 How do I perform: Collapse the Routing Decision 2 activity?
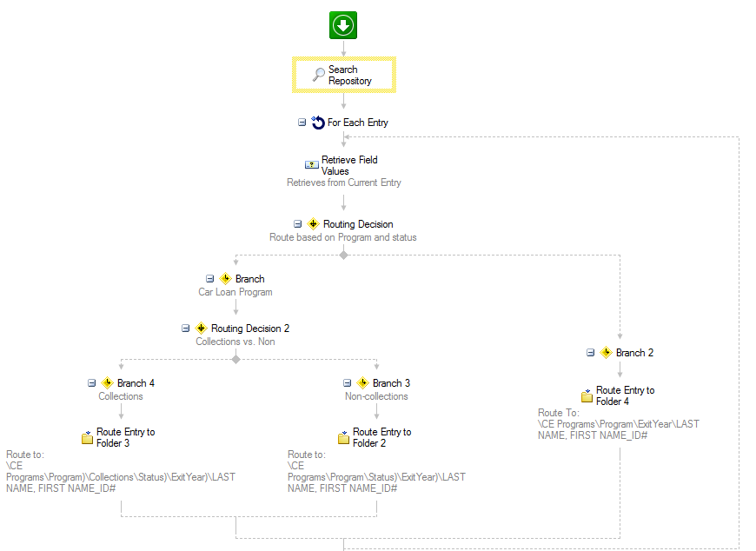click(185, 329)
